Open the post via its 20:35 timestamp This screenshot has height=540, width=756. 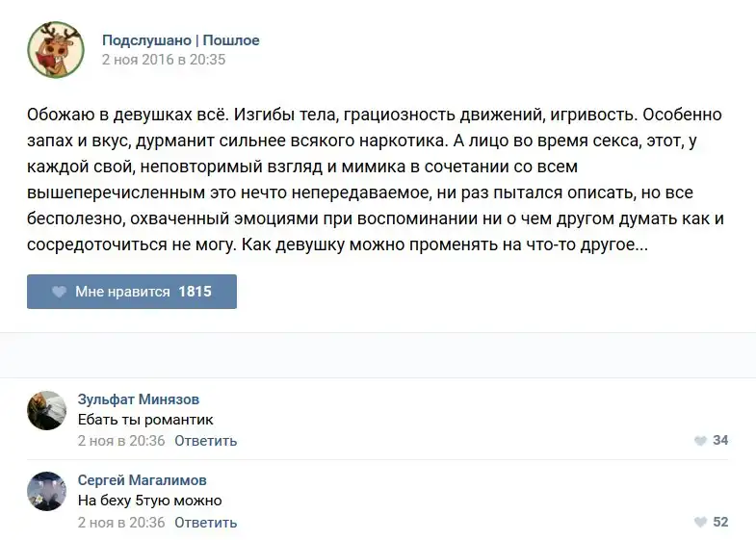click(163, 59)
